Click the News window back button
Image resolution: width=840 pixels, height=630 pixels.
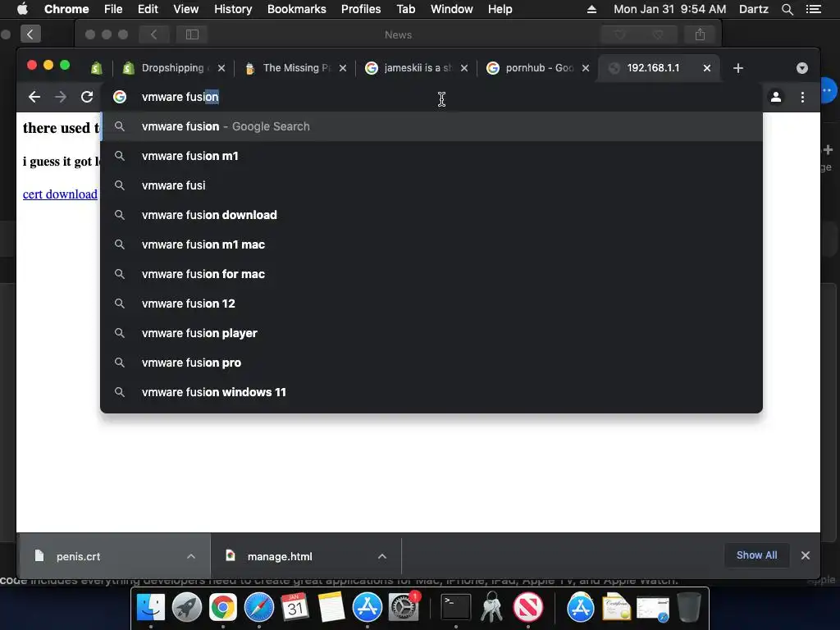(153, 34)
